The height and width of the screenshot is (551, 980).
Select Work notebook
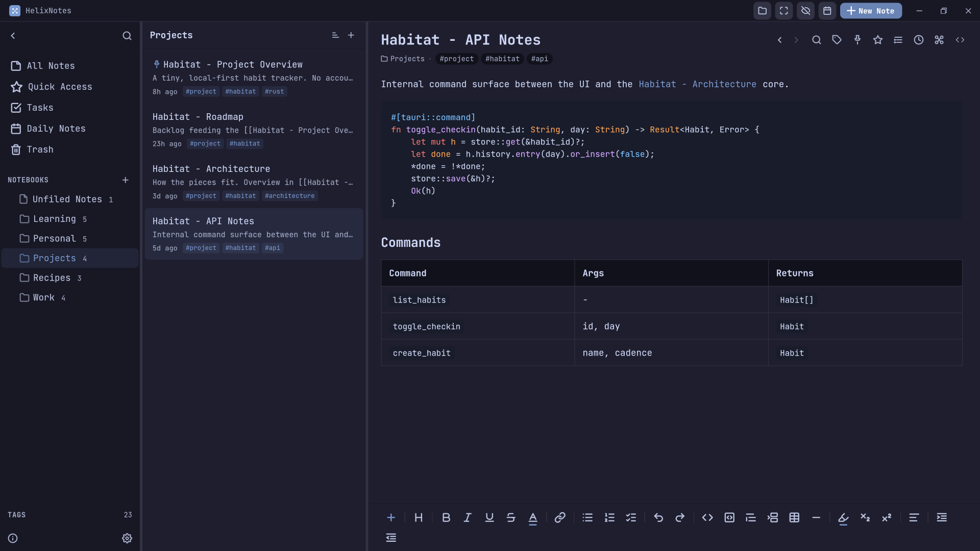click(x=70, y=297)
